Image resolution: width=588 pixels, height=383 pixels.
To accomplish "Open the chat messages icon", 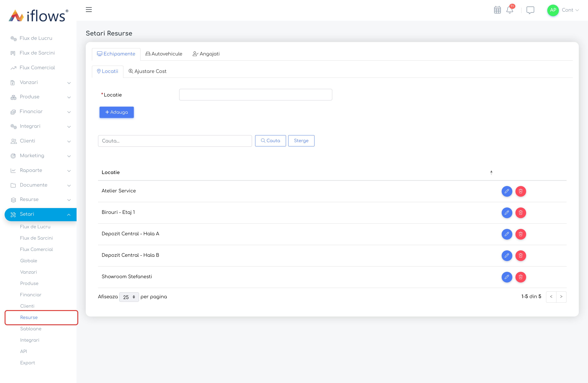I will coord(530,10).
